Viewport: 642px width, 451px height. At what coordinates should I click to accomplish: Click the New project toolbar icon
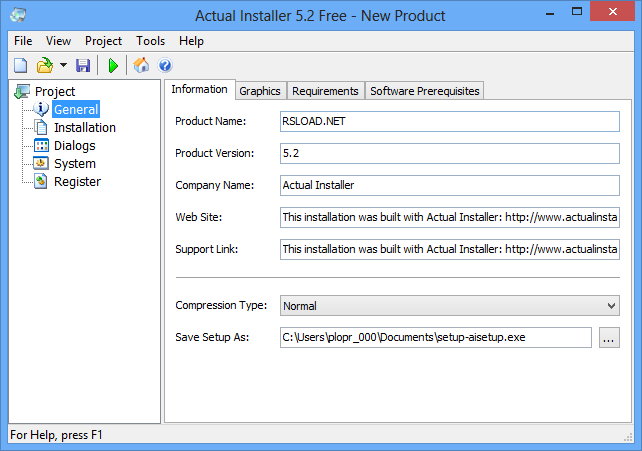click(x=20, y=65)
